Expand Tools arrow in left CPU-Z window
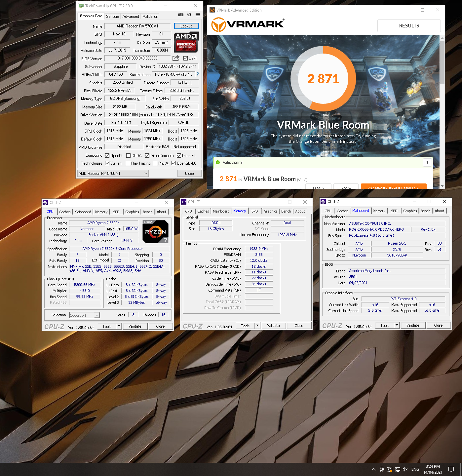The width and height of the screenshot is (462, 476). coord(119,326)
